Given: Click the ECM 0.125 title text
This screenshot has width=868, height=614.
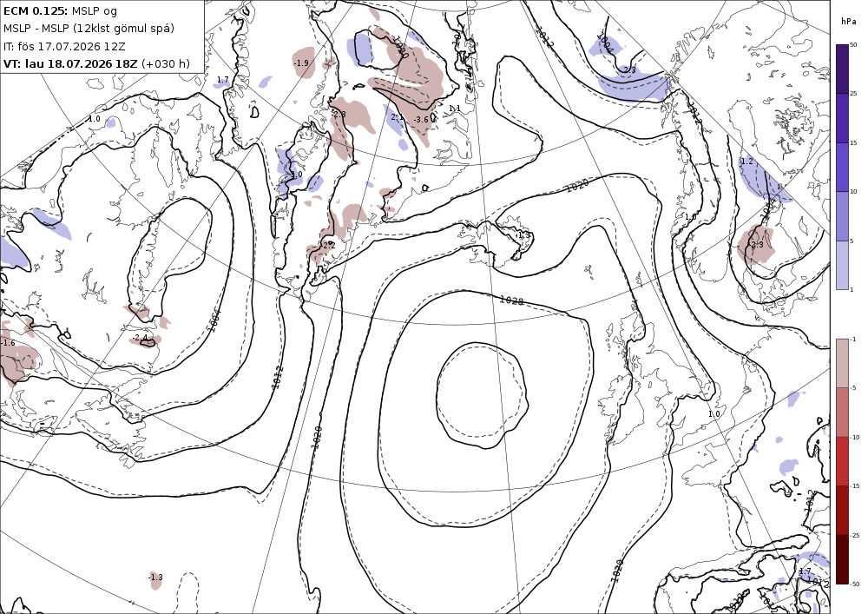Looking at the screenshot, I should pyautogui.click(x=36, y=10).
